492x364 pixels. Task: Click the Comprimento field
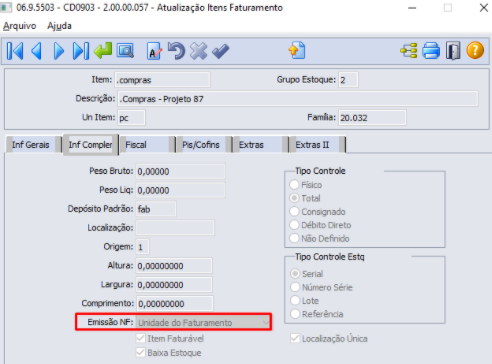[x=174, y=303]
